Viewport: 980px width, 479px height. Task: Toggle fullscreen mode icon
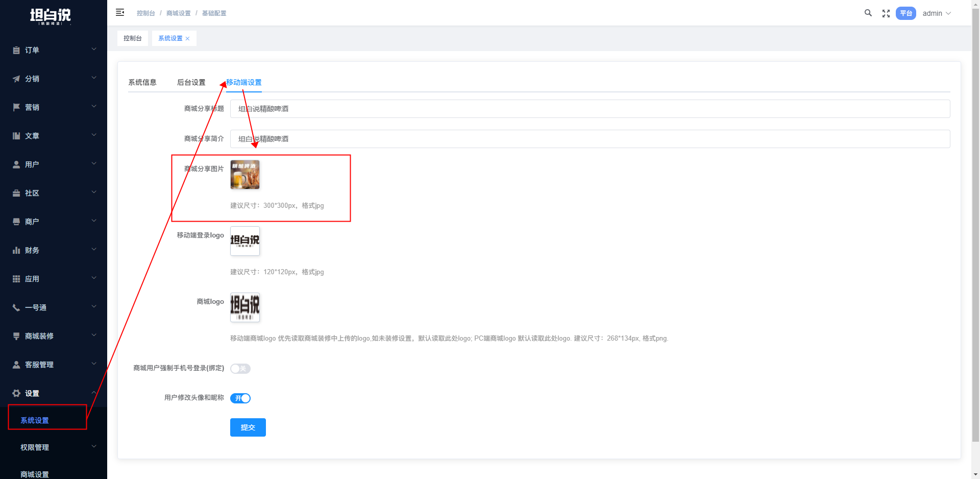point(886,13)
